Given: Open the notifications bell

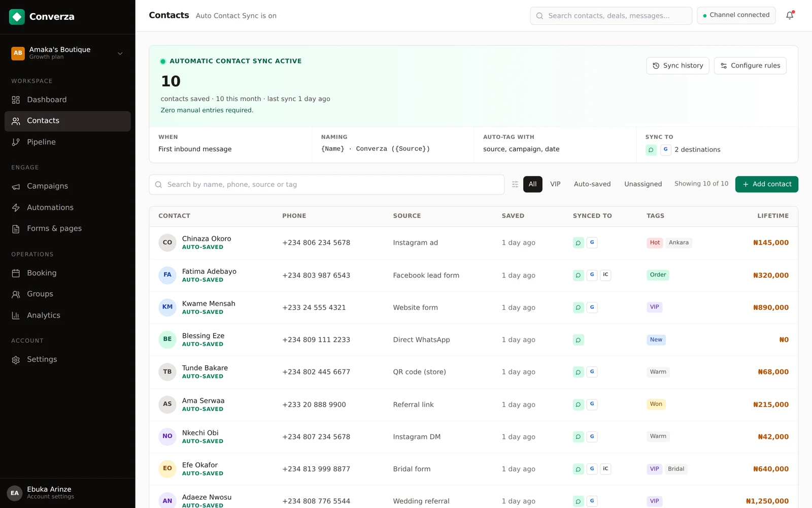Looking at the screenshot, I should 790,16.
